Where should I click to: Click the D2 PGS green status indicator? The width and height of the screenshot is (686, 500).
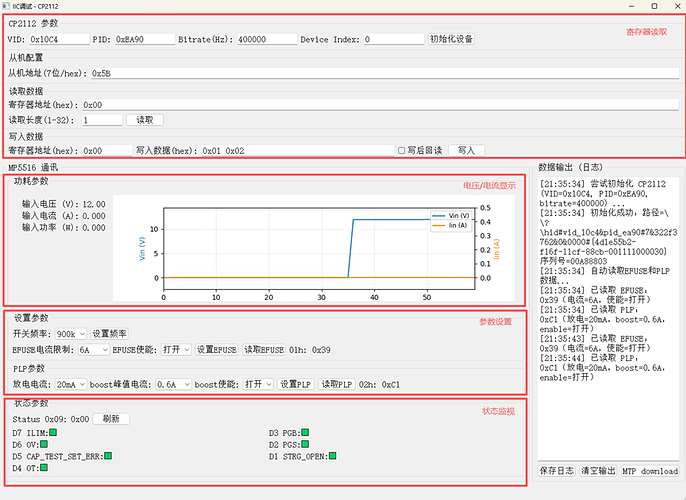click(305, 444)
